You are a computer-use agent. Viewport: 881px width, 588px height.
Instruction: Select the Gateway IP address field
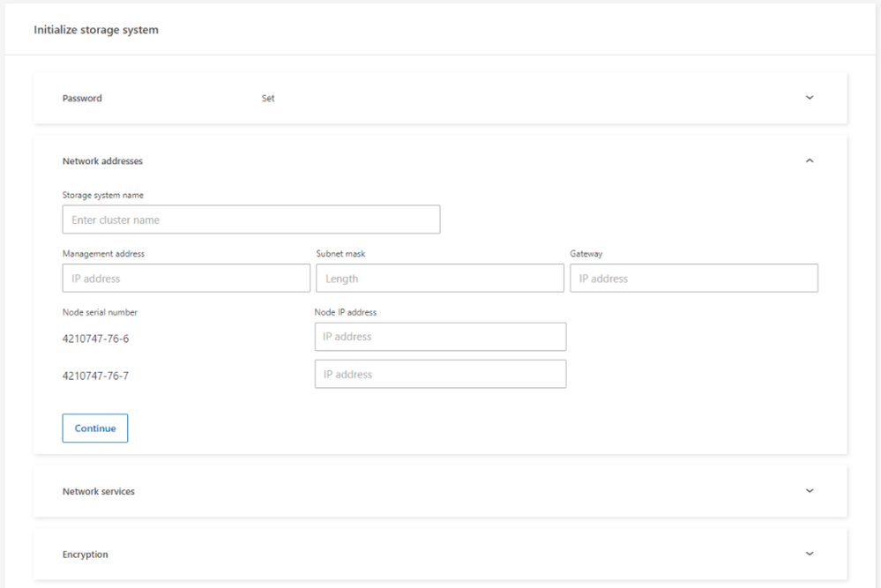pos(693,279)
